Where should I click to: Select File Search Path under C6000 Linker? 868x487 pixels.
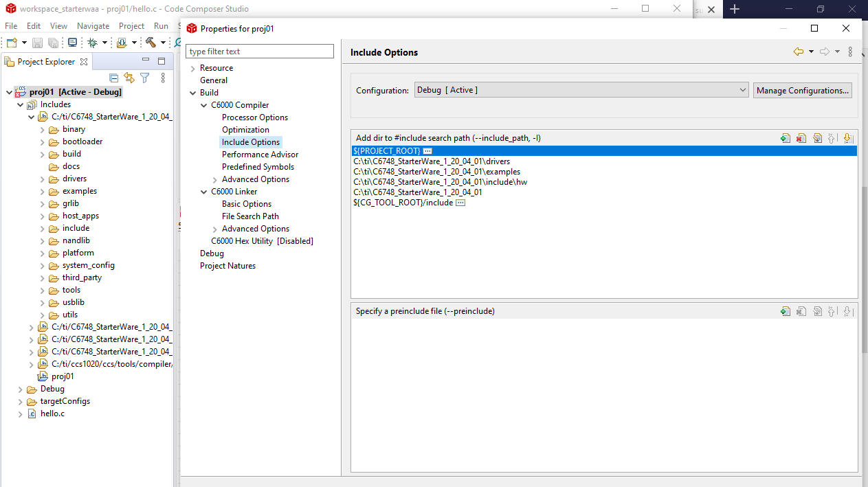[250, 216]
